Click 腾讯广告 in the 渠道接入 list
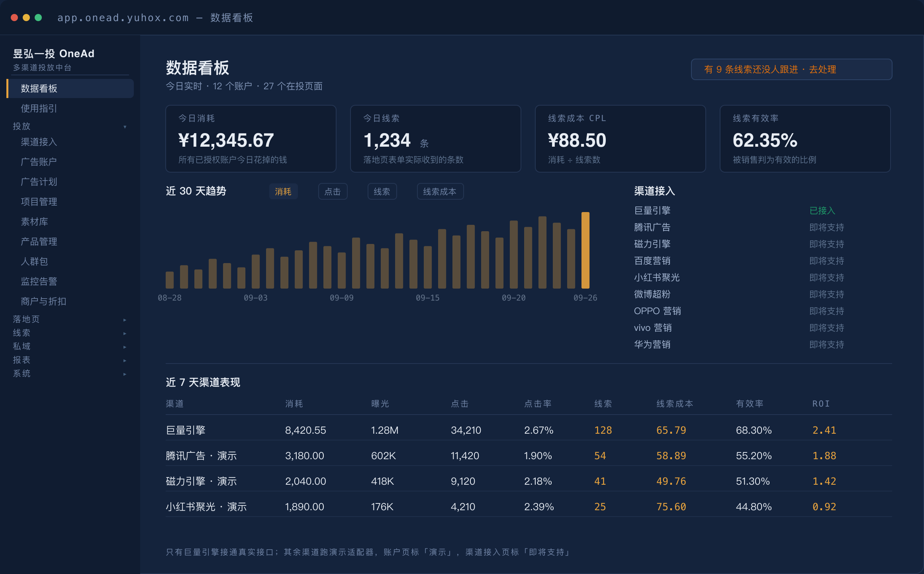The image size is (924, 574). point(652,227)
